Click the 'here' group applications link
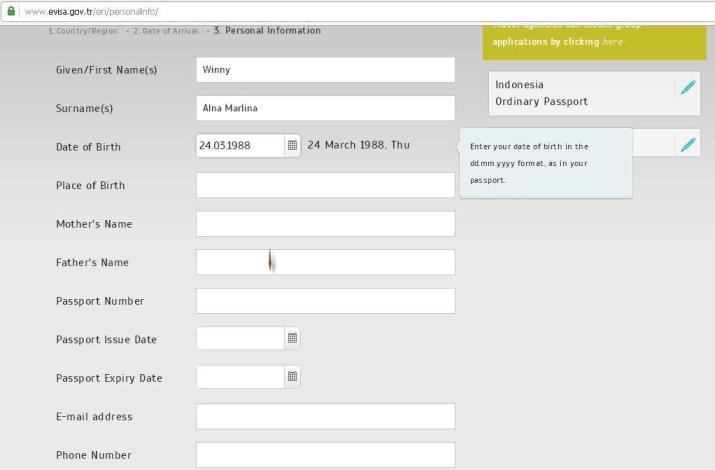The width and height of the screenshot is (715, 470). [612, 41]
